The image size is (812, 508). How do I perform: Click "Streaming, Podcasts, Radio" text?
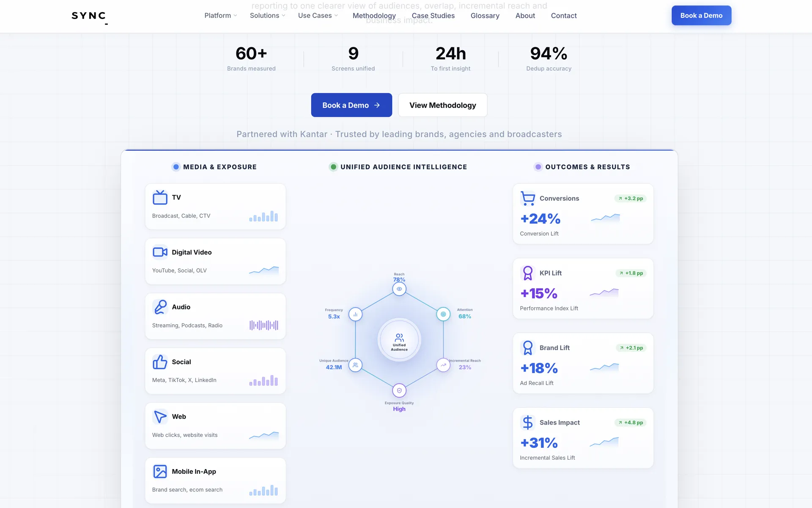tap(187, 326)
